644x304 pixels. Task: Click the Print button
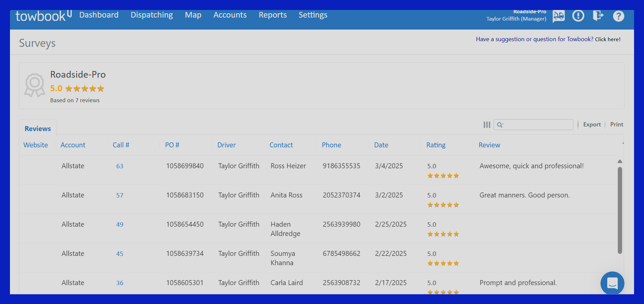(616, 124)
